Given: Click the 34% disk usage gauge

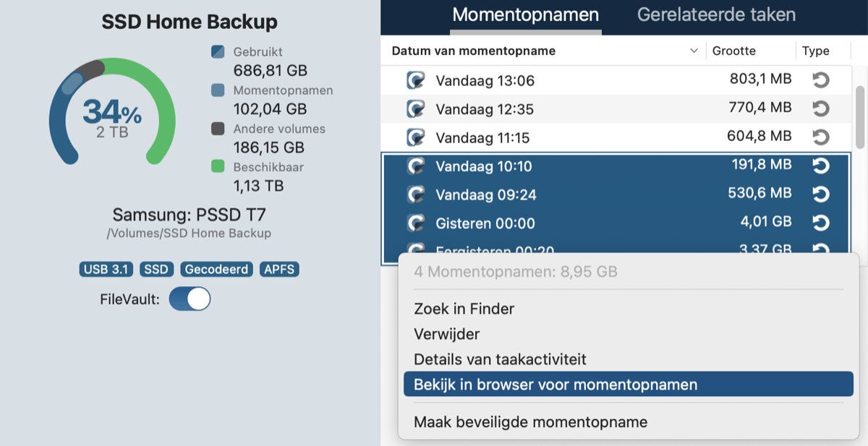Looking at the screenshot, I should pyautogui.click(x=112, y=113).
